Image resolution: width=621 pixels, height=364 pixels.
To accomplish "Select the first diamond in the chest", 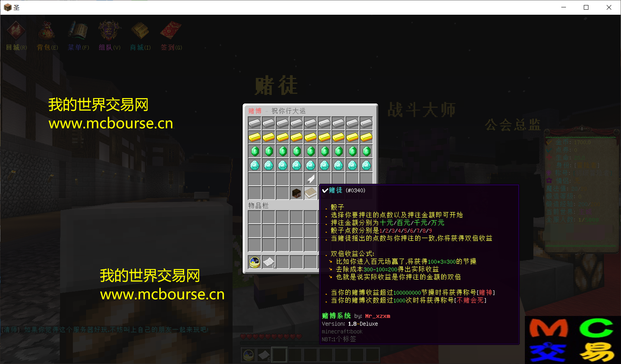I will (x=255, y=165).
